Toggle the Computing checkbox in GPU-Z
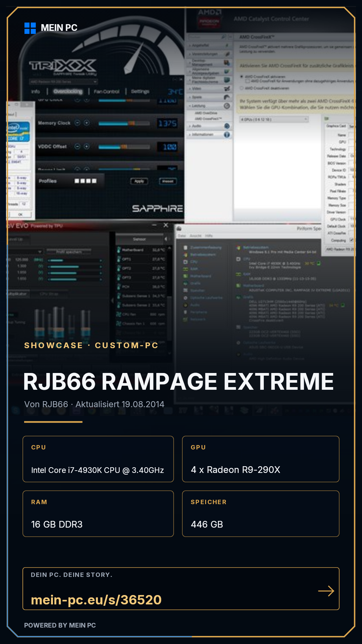The height and width of the screenshot is (644, 362). pos(351,240)
